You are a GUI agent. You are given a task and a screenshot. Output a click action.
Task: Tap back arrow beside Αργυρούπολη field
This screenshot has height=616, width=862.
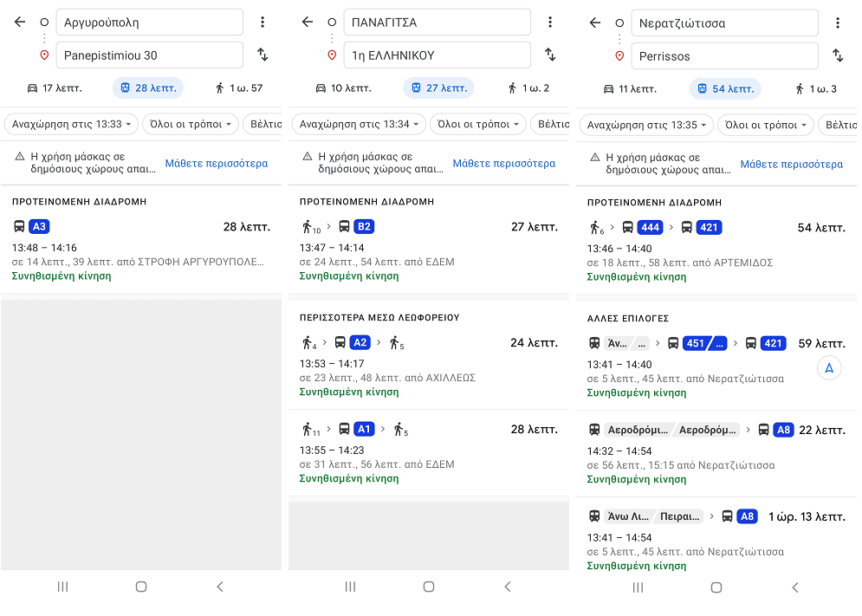(20, 23)
